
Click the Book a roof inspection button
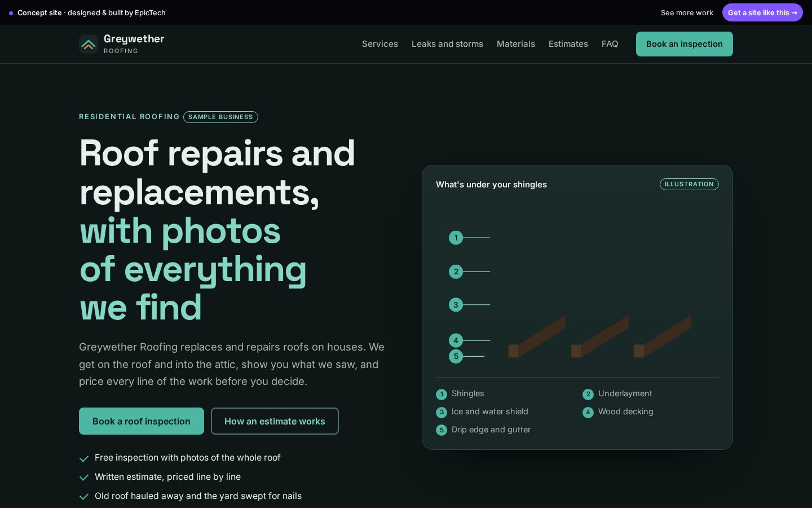click(142, 421)
